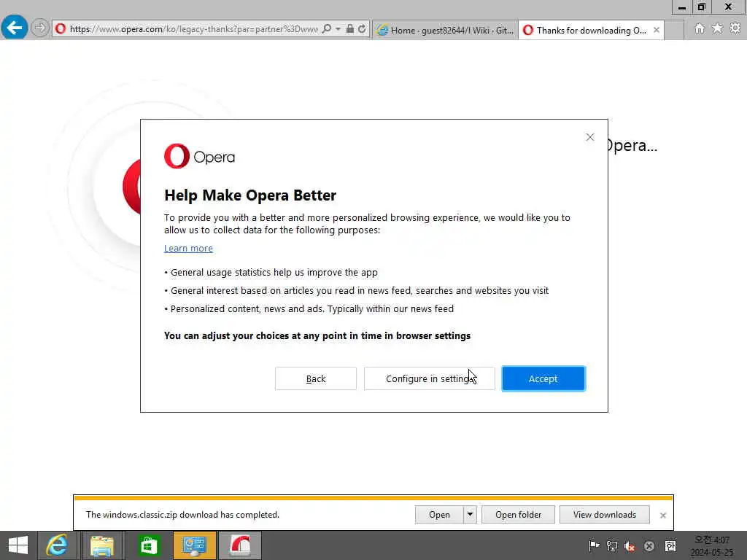Click the Action Center flag tray icon
The image size is (747, 560).
(x=594, y=545)
